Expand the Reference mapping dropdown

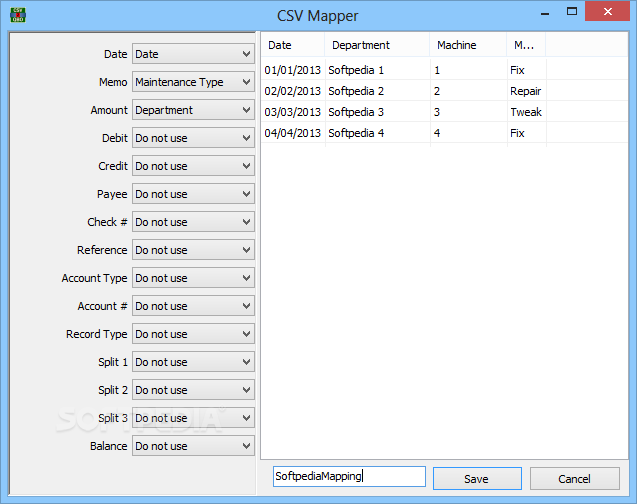point(193,250)
